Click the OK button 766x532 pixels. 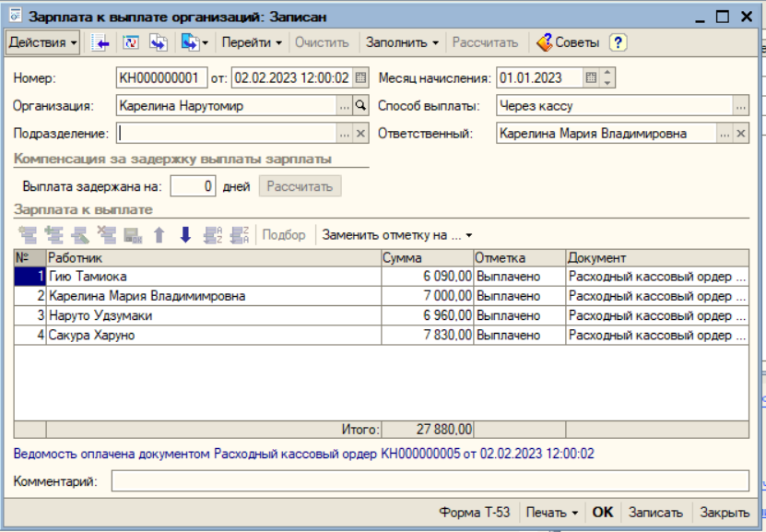pos(602,512)
